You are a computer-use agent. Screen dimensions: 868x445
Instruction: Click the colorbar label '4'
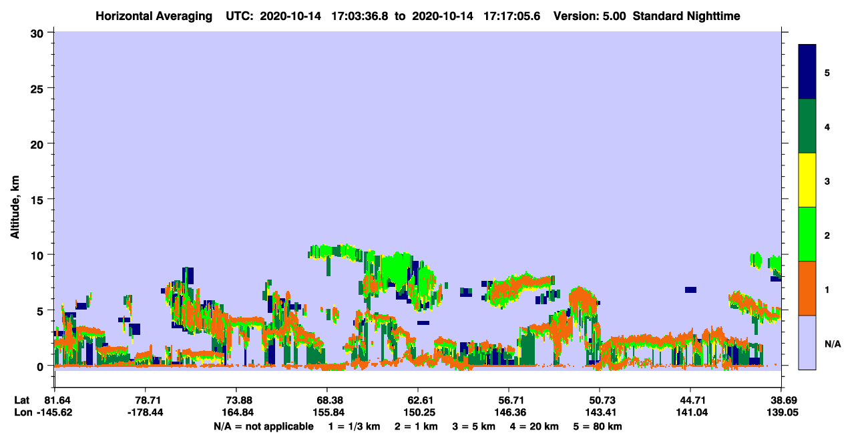[x=827, y=127]
